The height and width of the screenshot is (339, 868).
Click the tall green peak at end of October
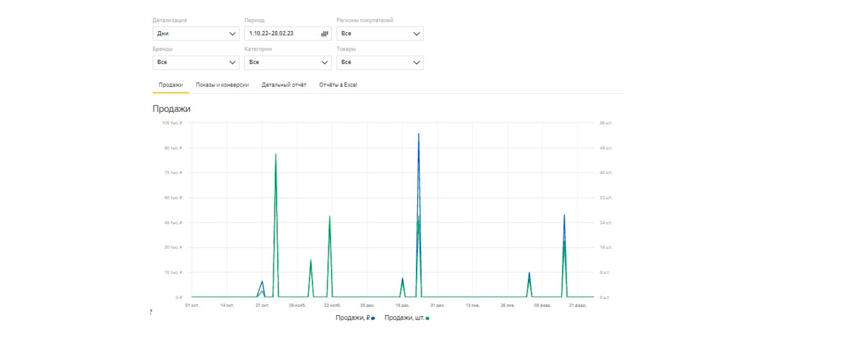(x=275, y=154)
